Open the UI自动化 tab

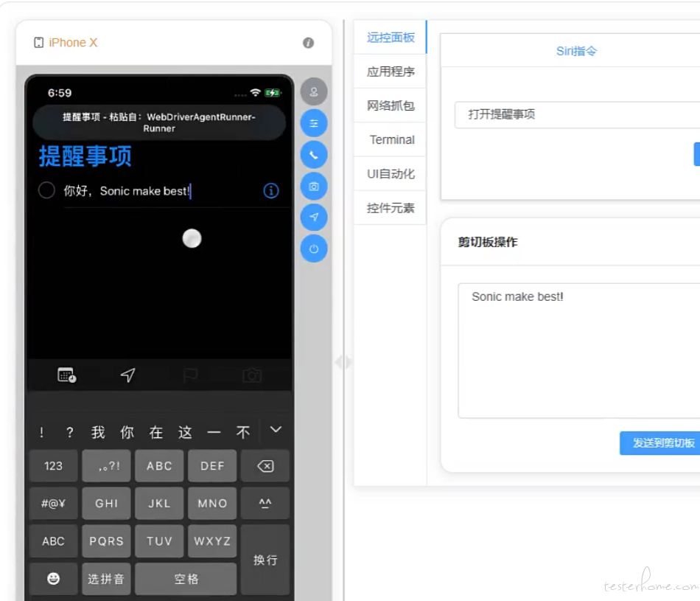click(x=391, y=174)
